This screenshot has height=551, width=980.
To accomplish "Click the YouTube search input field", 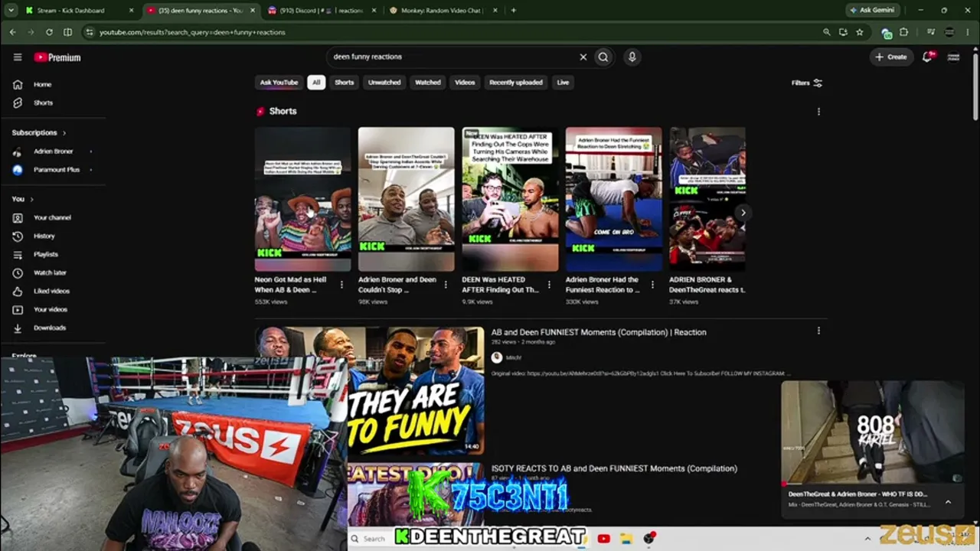I will click(x=453, y=57).
